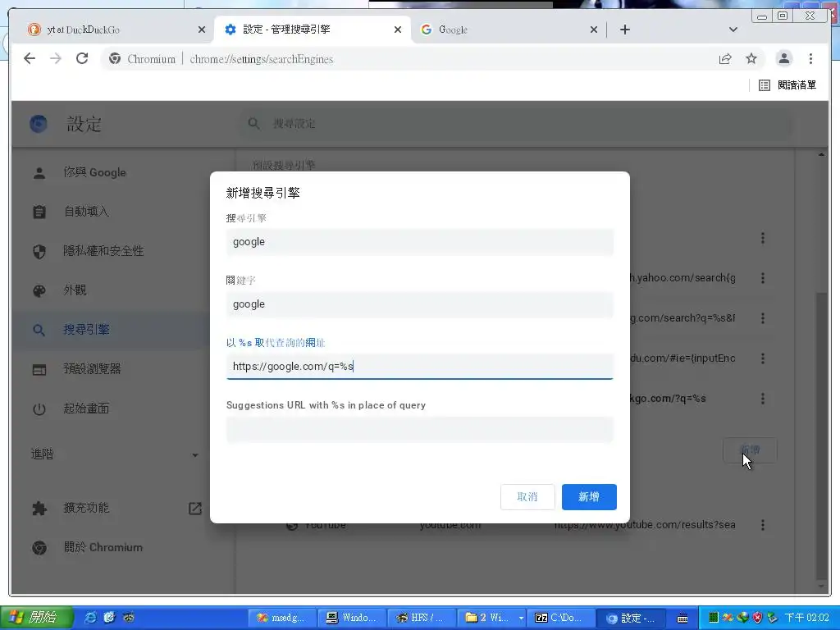840x630 pixels.
Task: Click the settings page vertical scrollbar
Action: click(x=821, y=435)
